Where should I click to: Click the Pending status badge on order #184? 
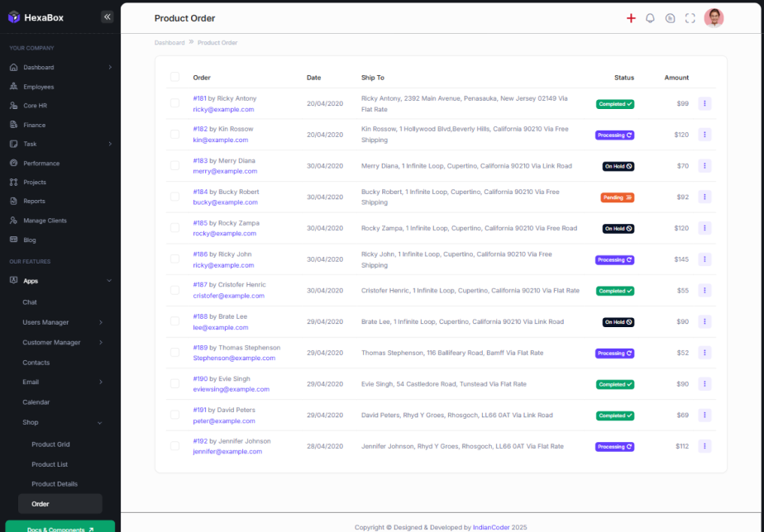tap(617, 197)
